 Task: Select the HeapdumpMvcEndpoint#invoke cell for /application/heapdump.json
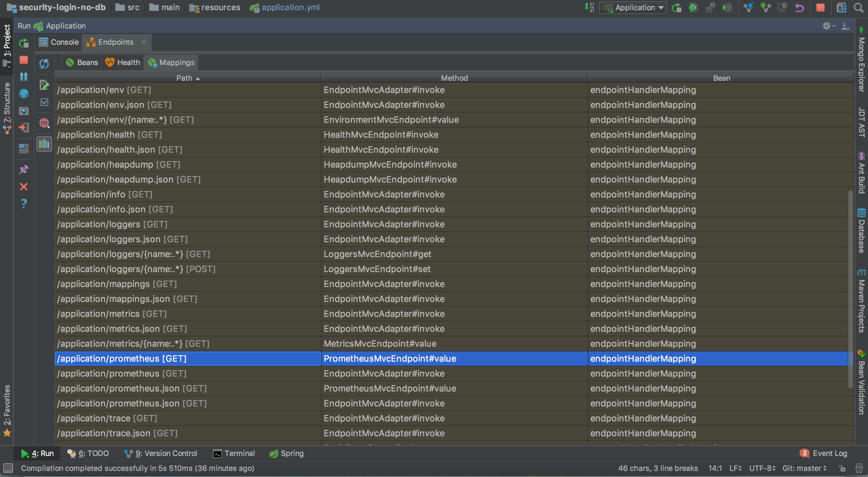454,179
